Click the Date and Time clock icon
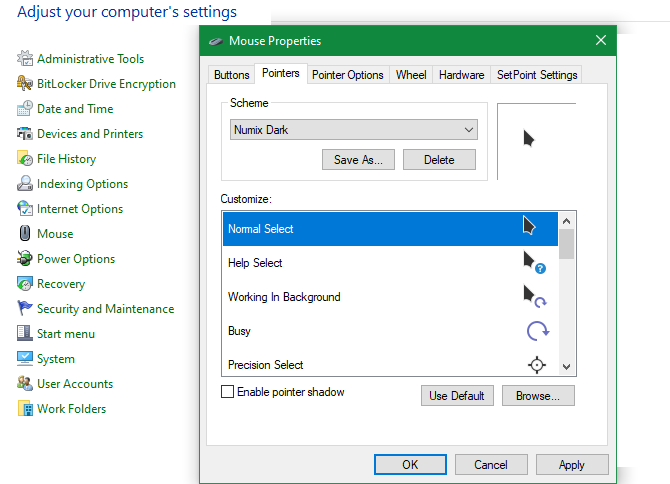 [25, 109]
